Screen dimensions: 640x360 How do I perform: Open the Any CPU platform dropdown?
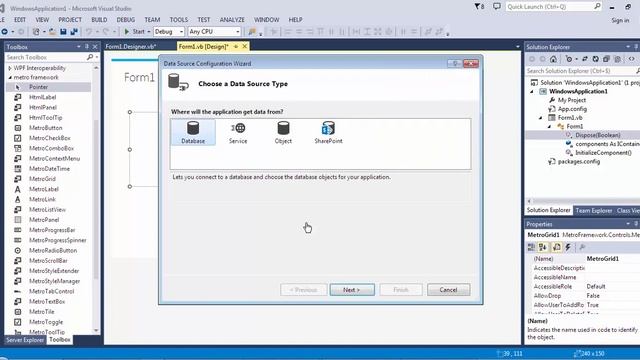[x=214, y=31]
